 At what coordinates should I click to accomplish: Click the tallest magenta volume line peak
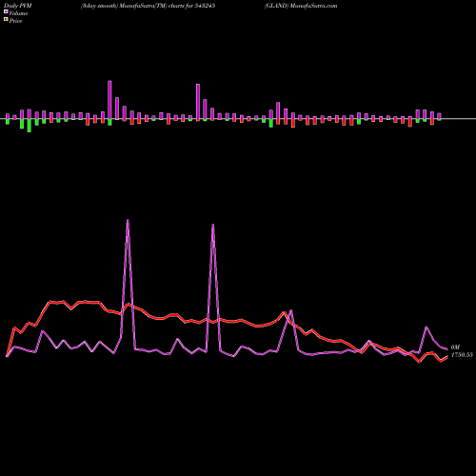click(128, 220)
